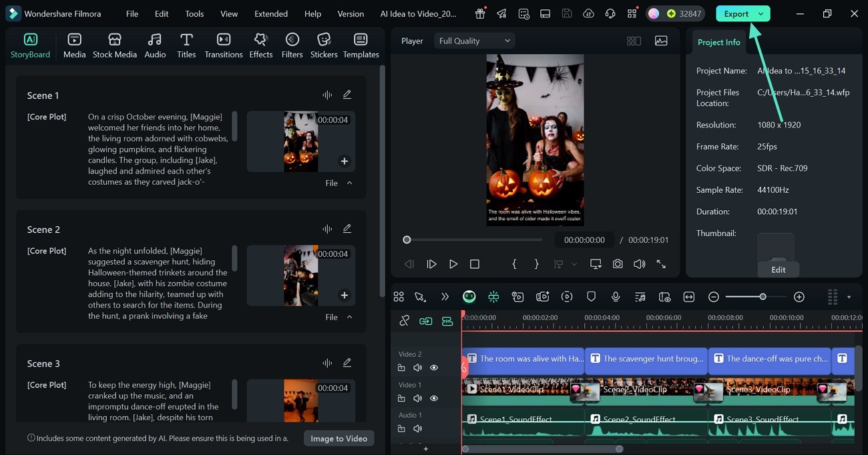868x455 pixels.
Task: Take a snapshot with the camera icon
Action: point(618,264)
